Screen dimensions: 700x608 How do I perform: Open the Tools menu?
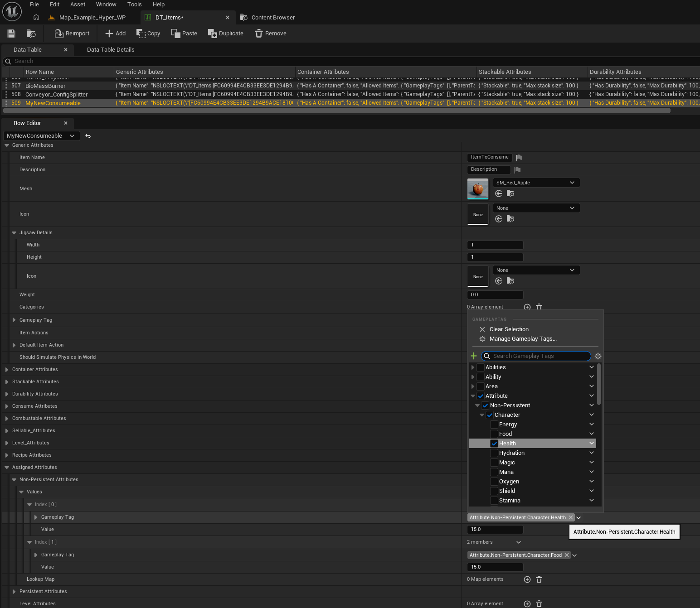tap(135, 5)
